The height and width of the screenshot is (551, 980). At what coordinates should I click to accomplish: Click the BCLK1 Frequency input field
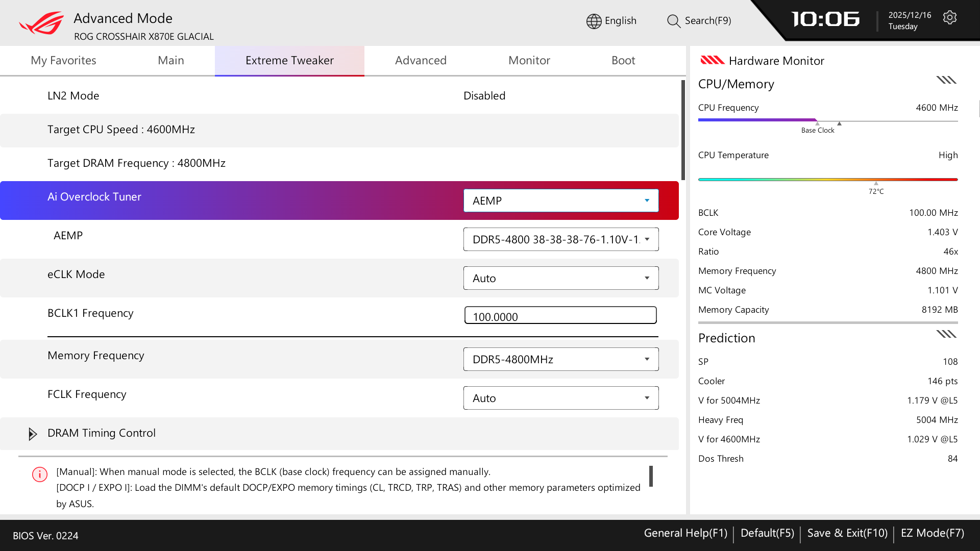(560, 316)
